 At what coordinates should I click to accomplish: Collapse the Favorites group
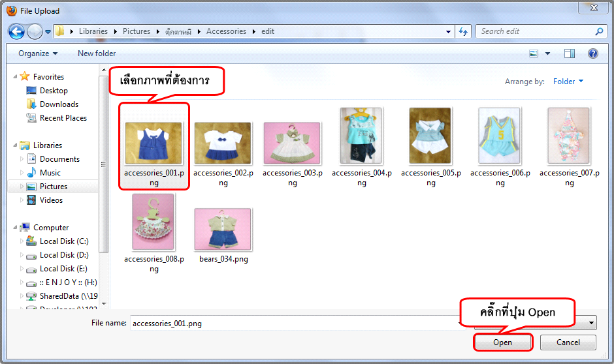15,76
